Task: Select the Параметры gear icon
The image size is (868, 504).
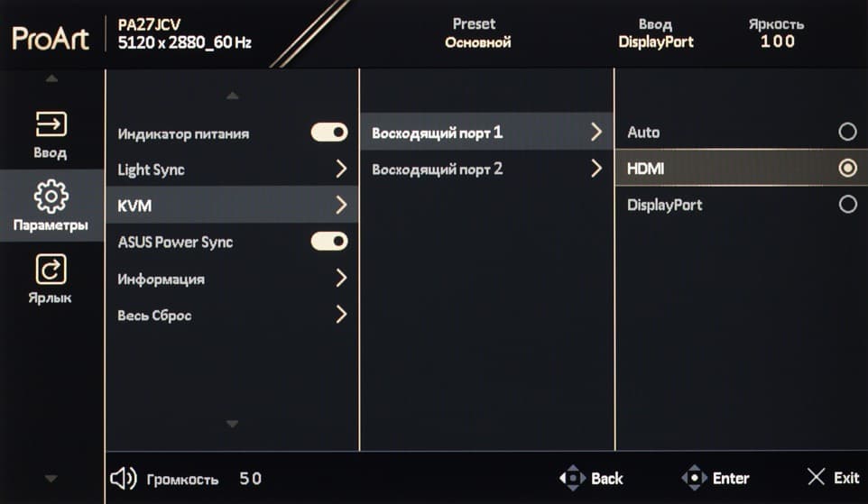Action: (x=51, y=196)
